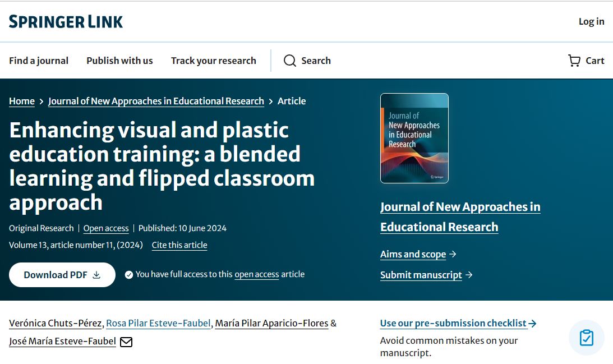613x364 pixels.
Task: Click the arrow beside Submit manuscript
Action: tap(469, 275)
